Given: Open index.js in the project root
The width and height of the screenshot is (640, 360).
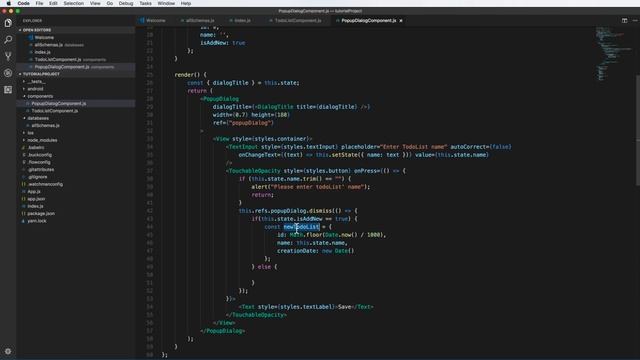Looking at the screenshot, I should pos(35,207).
